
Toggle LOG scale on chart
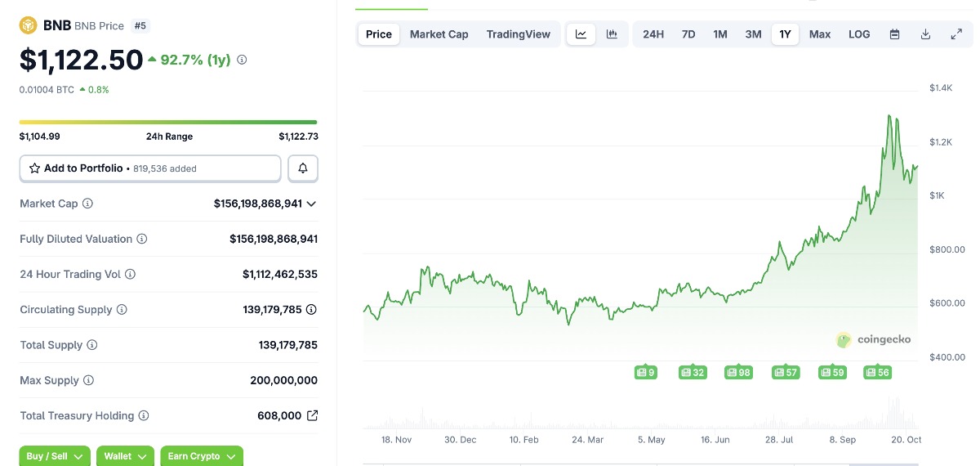tap(859, 34)
